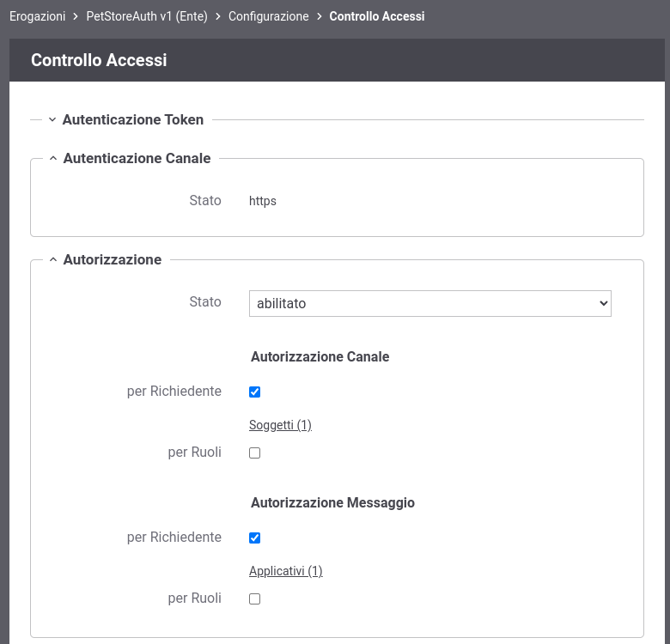The width and height of the screenshot is (670, 644).
Task: Collapse the Autorizzazione section
Action: [105, 259]
